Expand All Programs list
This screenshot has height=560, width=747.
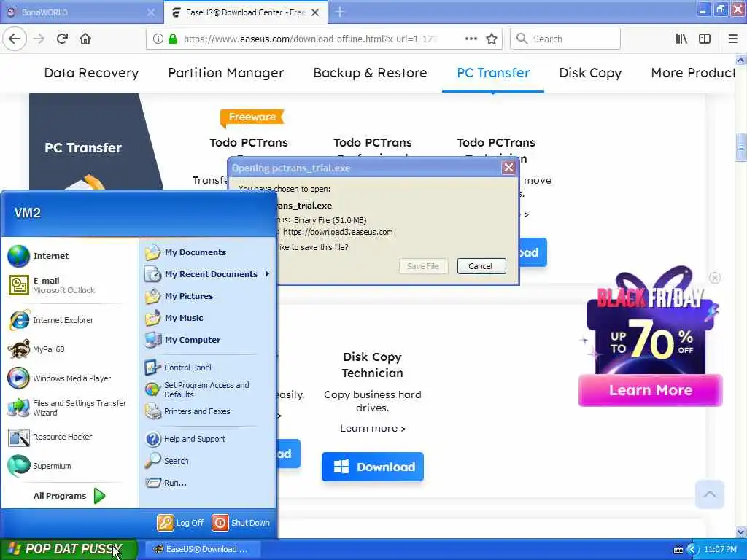69,496
